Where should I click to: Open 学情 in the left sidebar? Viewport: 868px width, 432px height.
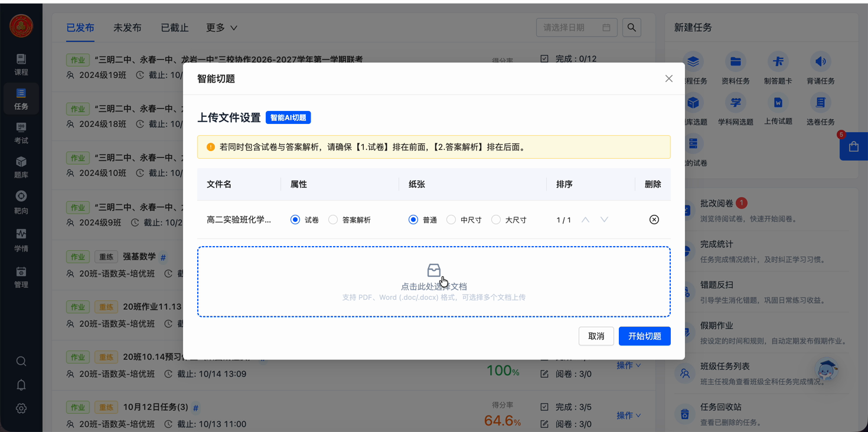coord(21,240)
